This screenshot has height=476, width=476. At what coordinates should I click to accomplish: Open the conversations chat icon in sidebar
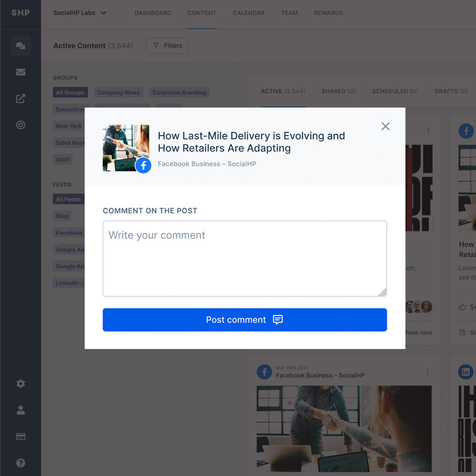[x=21, y=45]
